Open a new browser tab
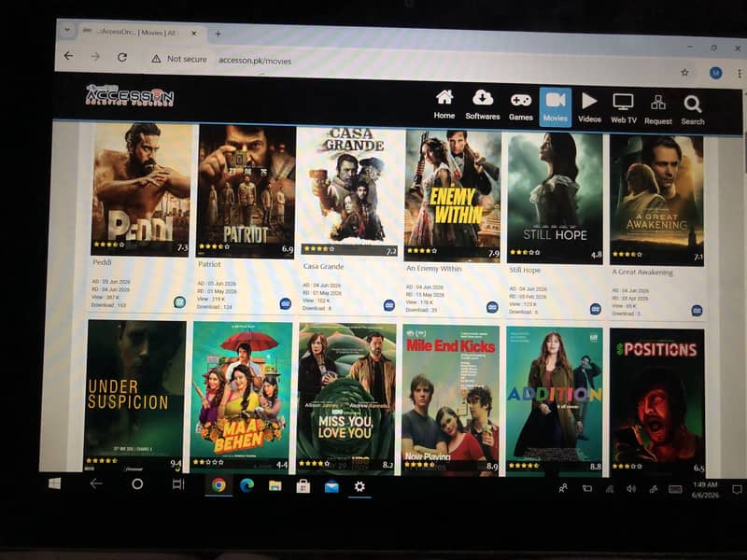The height and width of the screenshot is (560, 747). (x=218, y=34)
